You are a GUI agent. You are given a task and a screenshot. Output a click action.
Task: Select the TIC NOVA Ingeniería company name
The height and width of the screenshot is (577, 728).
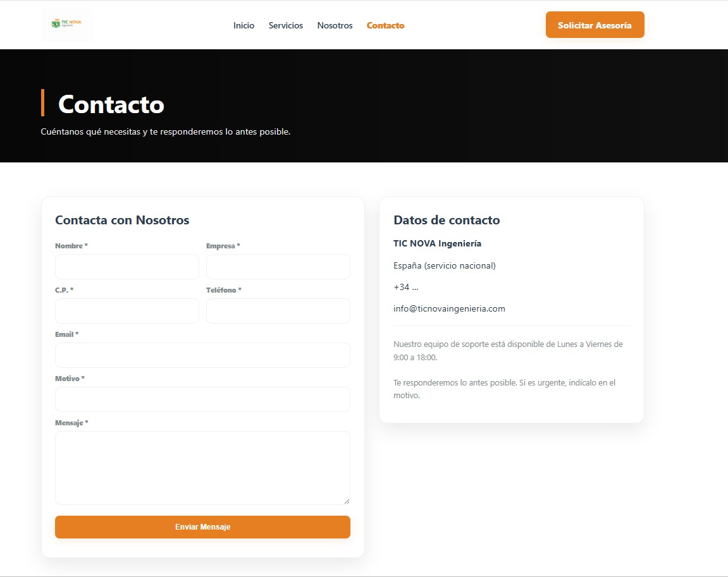click(437, 243)
